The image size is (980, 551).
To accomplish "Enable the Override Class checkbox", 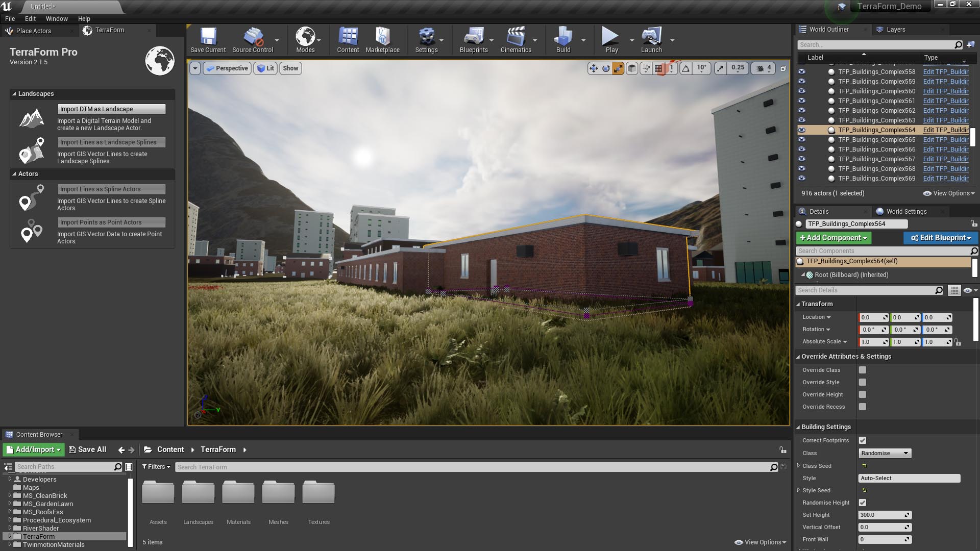I will pyautogui.click(x=862, y=370).
